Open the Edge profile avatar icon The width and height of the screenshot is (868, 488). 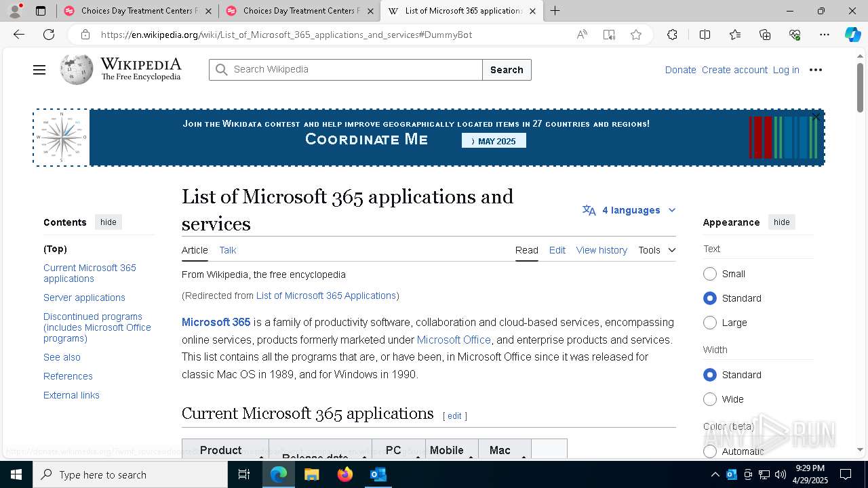[15, 11]
